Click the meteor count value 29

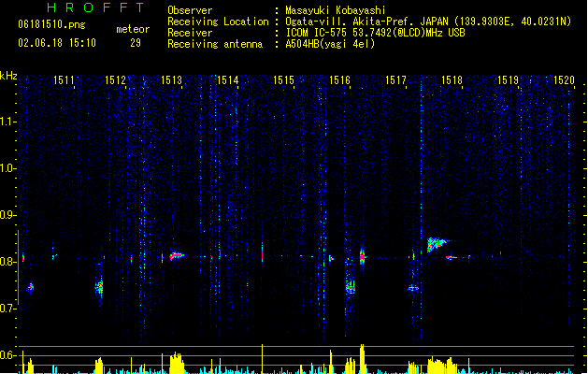pyautogui.click(x=136, y=43)
